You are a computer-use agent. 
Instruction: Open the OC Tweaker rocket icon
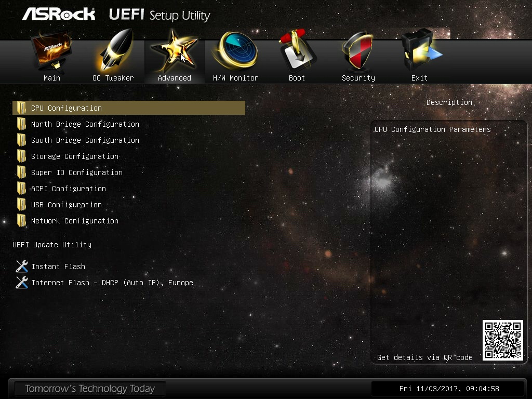(116, 51)
